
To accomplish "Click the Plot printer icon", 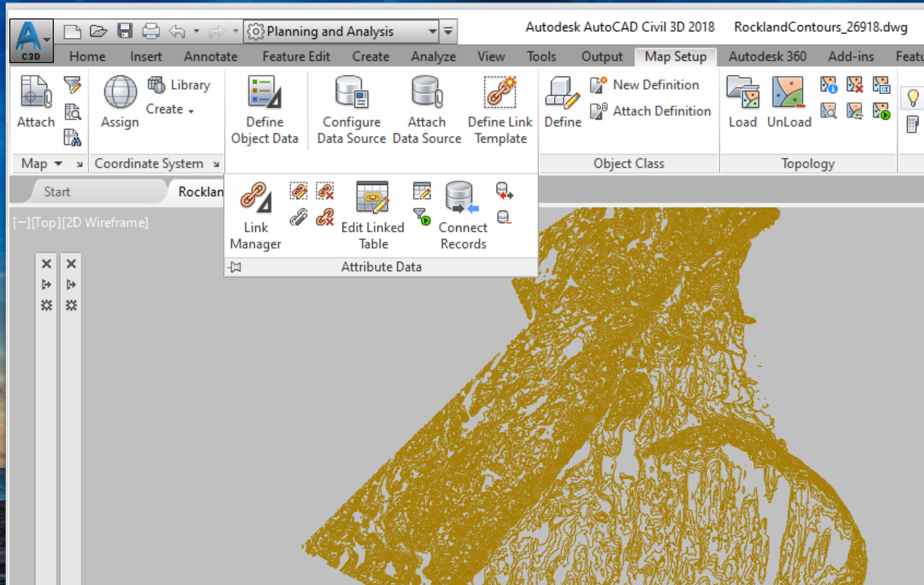I will [x=151, y=32].
